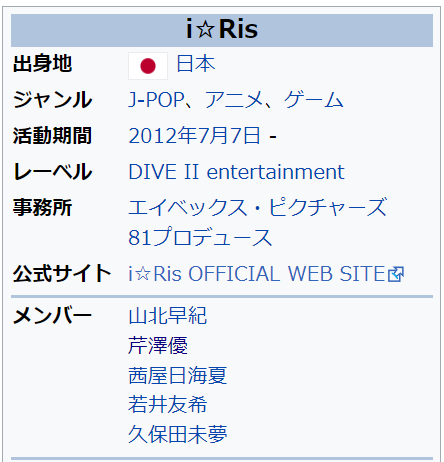Open member 茜屋日海夏 page
444x462 pixels.
click(178, 375)
